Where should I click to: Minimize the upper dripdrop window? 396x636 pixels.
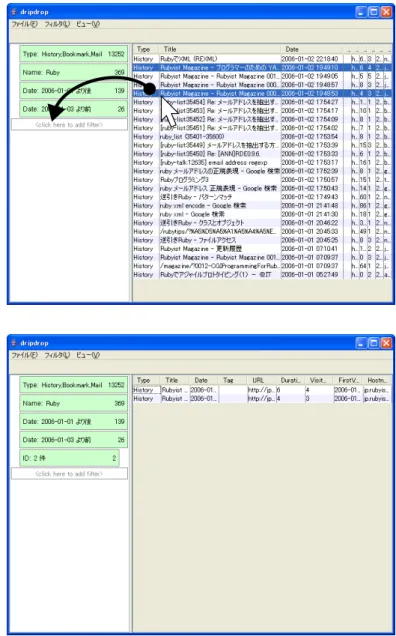pos(362,13)
